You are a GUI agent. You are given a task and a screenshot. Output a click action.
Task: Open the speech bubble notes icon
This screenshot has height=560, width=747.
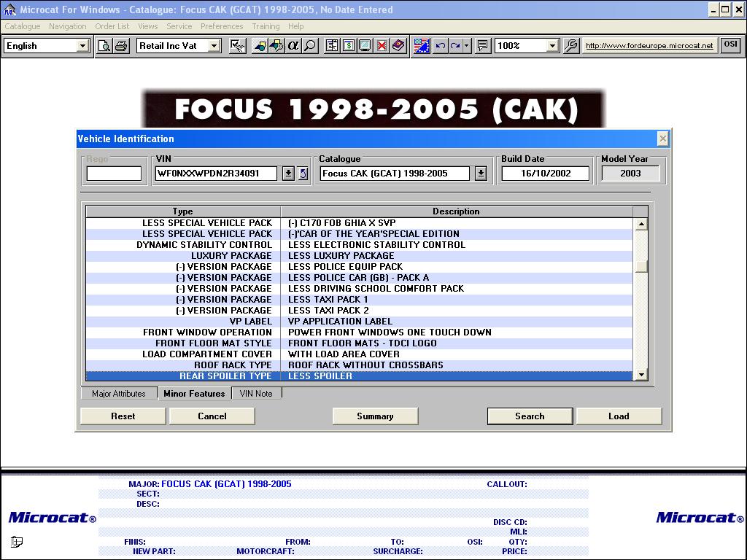click(x=482, y=46)
